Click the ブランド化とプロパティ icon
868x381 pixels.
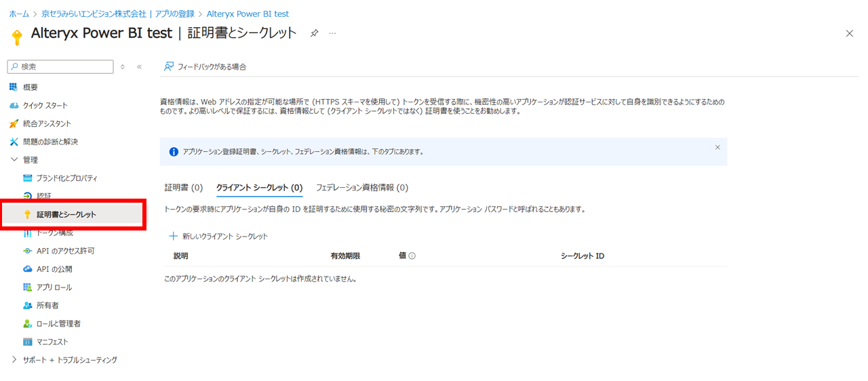pyautogui.click(x=27, y=178)
